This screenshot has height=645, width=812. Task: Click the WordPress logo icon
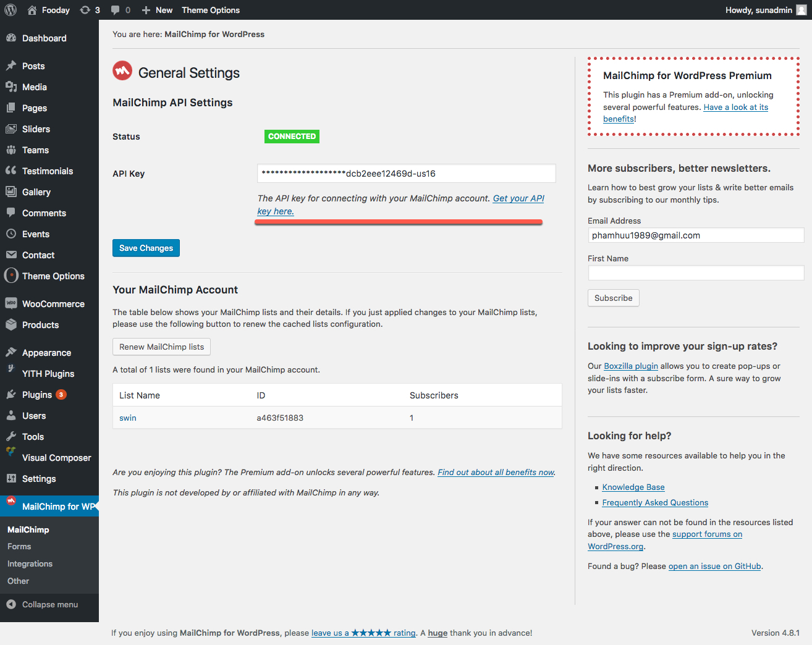pos(11,10)
